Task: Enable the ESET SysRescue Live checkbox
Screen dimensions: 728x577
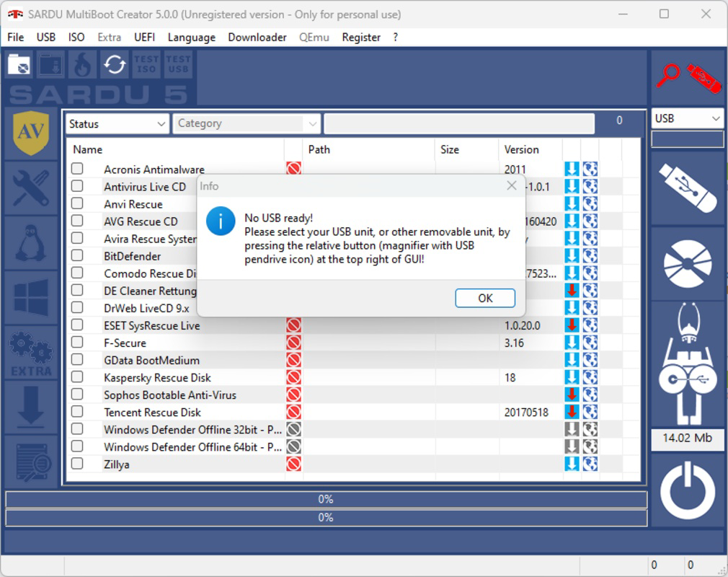Action: coord(77,325)
